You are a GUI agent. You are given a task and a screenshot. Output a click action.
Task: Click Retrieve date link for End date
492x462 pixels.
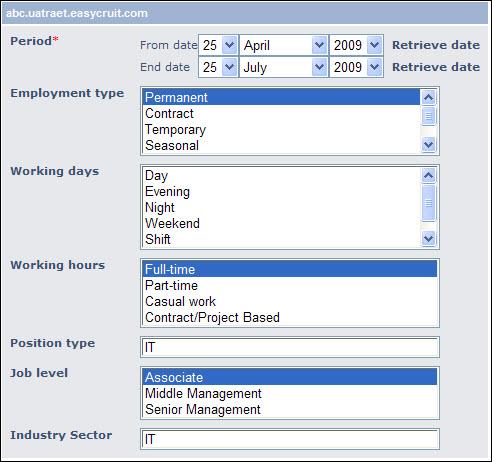click(x=436, y=67)
